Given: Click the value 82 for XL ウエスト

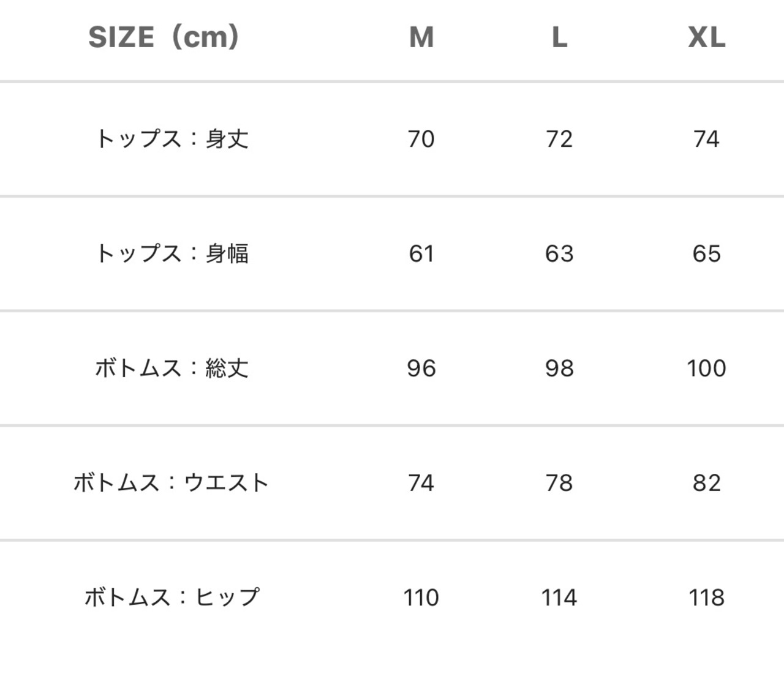Looking at the screenshot, I should (706, 483).
